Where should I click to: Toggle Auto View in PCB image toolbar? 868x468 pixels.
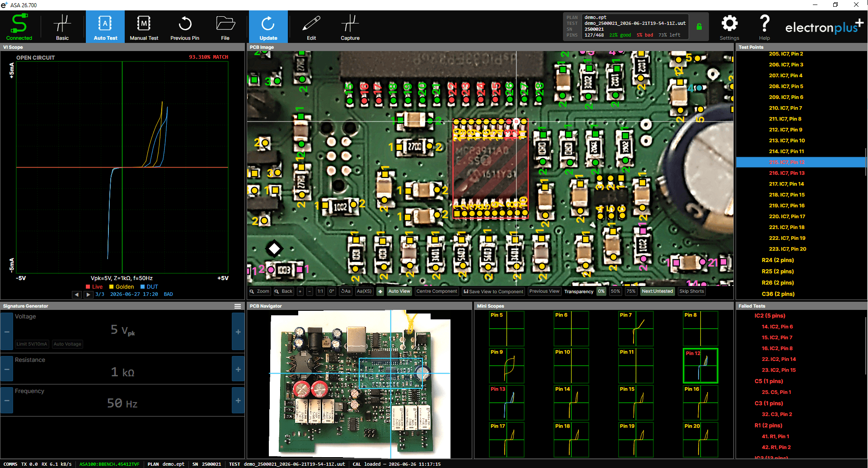point(399,291)
